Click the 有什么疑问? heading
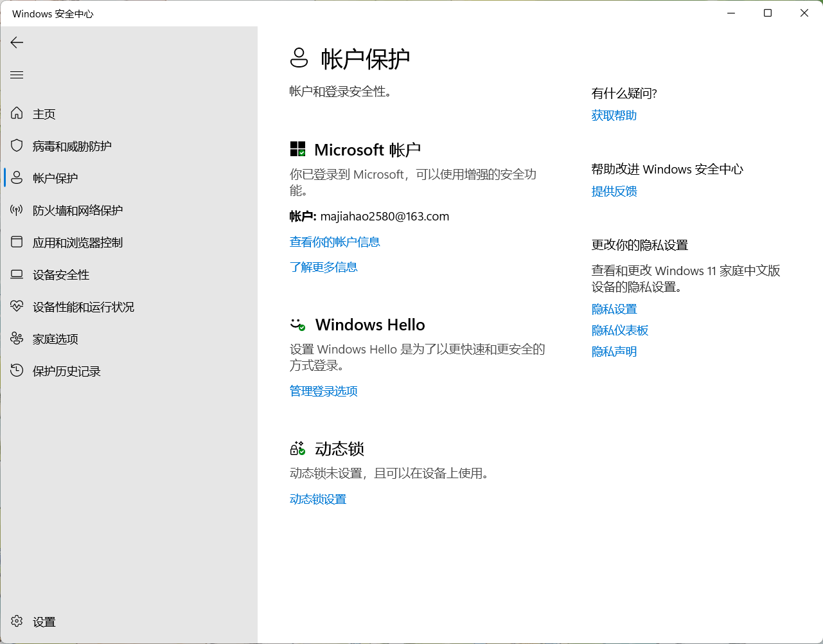The image size is (823, 644). [624, 93]
